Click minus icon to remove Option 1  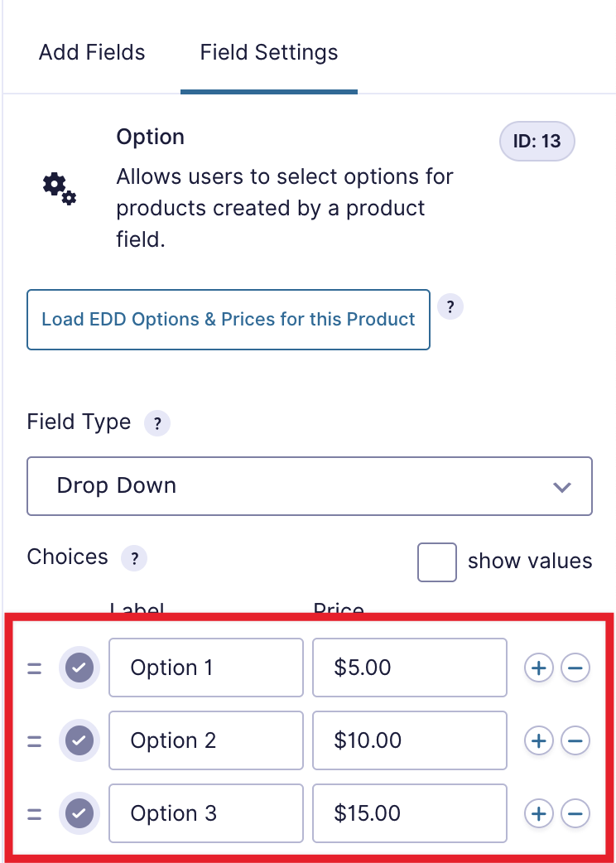coord(575,668)
